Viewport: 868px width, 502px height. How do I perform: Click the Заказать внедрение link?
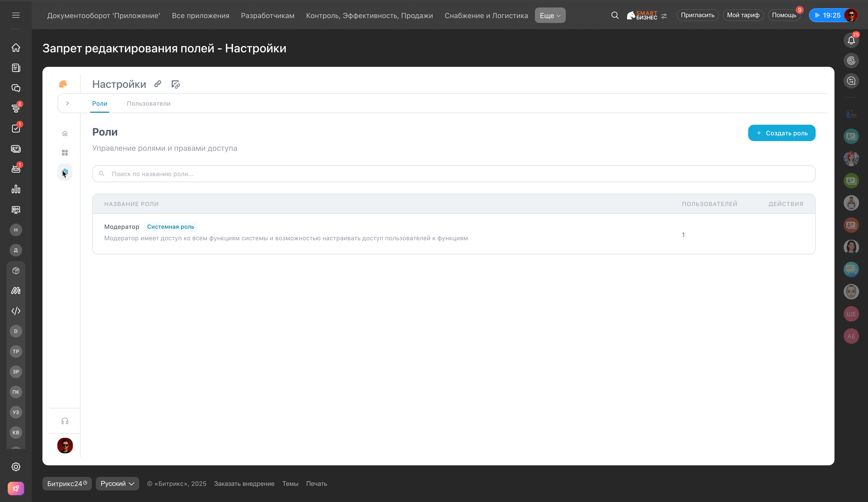244,483
